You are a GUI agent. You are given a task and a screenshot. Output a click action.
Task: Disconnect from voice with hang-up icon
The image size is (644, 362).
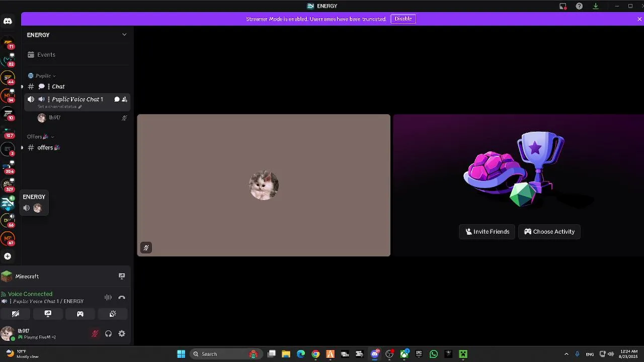click(122, 298)
